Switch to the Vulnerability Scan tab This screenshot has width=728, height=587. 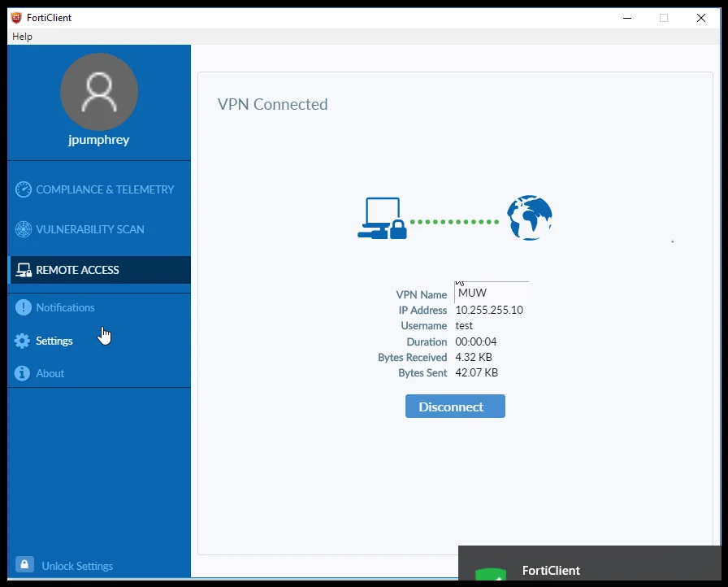[x=99, y=229]
